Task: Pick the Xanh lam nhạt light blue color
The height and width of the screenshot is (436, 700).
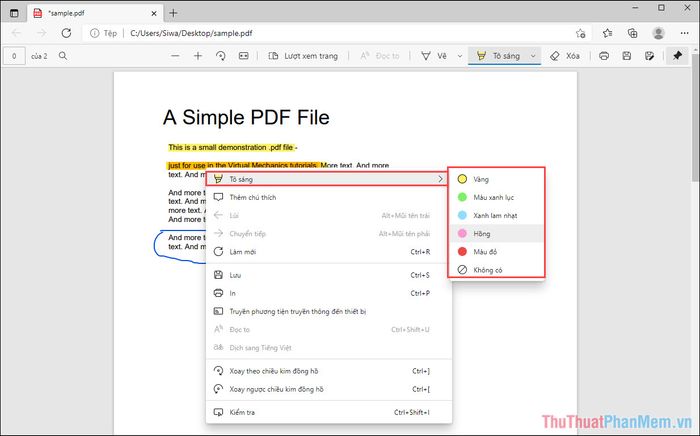Action: 496,216
